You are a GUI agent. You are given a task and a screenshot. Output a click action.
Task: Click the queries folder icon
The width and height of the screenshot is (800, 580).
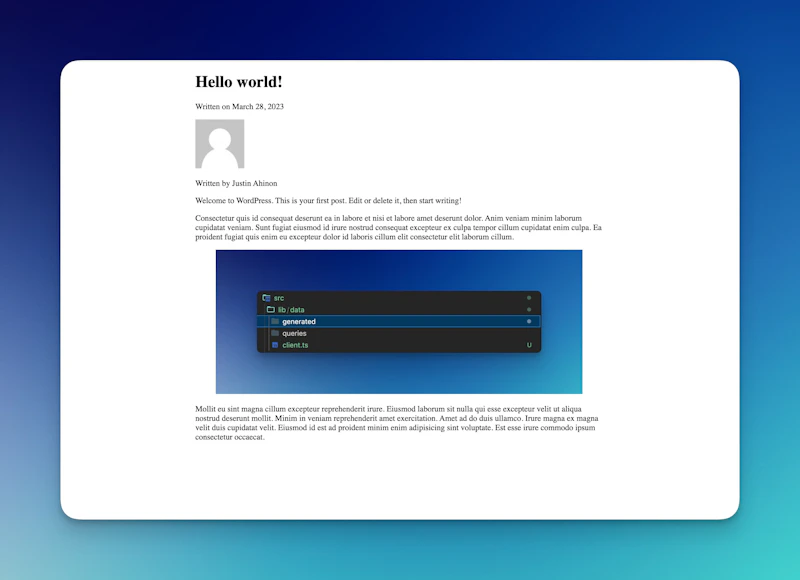click(275, 333)
